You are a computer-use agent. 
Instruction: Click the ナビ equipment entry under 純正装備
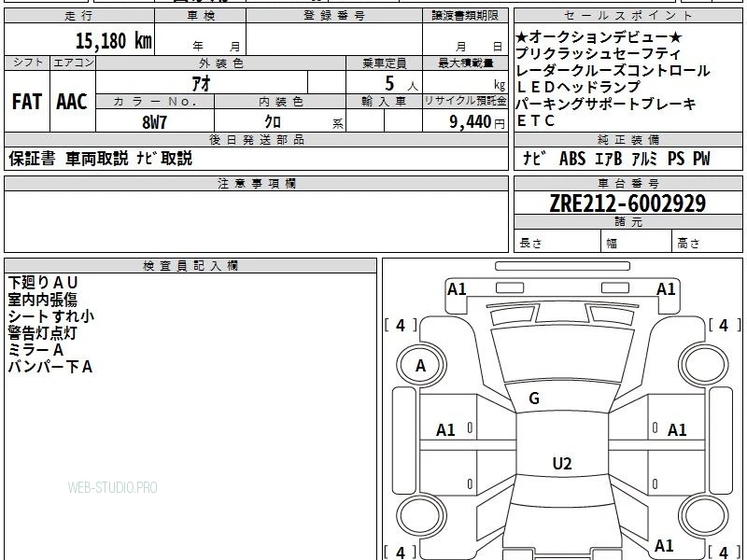(x=534, y=159)
